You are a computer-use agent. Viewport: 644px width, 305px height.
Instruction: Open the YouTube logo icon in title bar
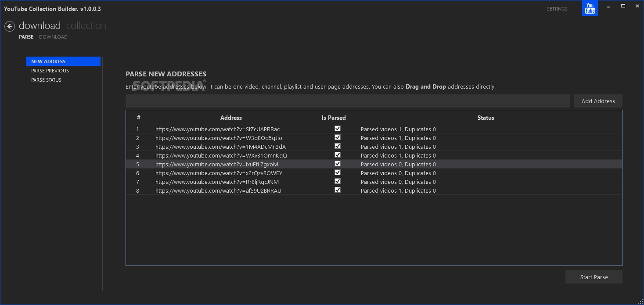[590, 8]
